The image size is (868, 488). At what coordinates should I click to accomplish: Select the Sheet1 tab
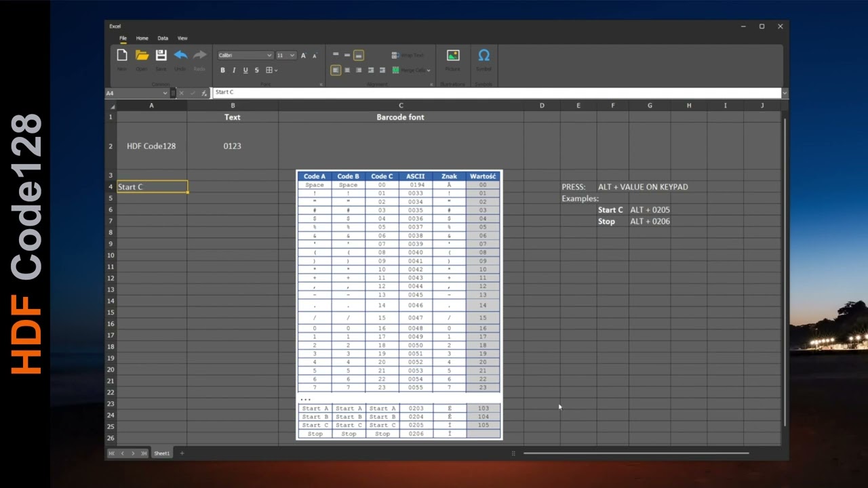pyautogui.click(x=161, y=453)
